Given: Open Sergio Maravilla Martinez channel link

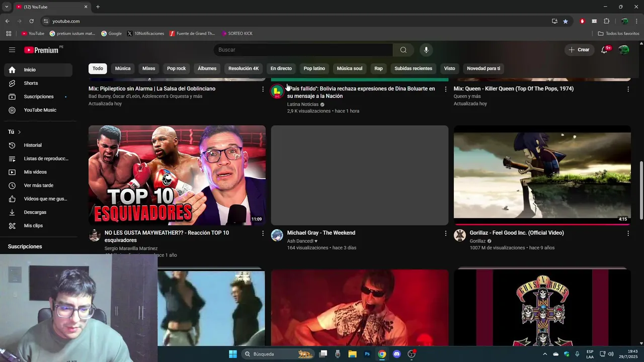Looking at the screenshot, I should coord(131,248).
